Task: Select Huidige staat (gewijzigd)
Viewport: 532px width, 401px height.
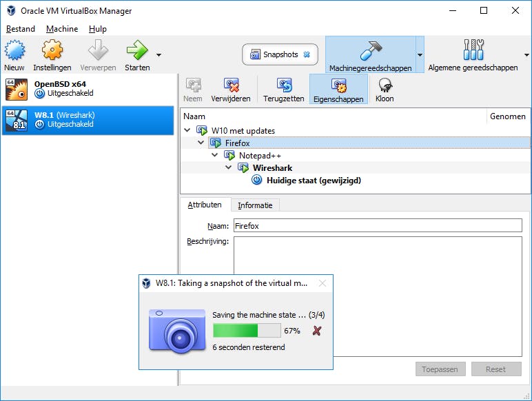Action: 314,181
